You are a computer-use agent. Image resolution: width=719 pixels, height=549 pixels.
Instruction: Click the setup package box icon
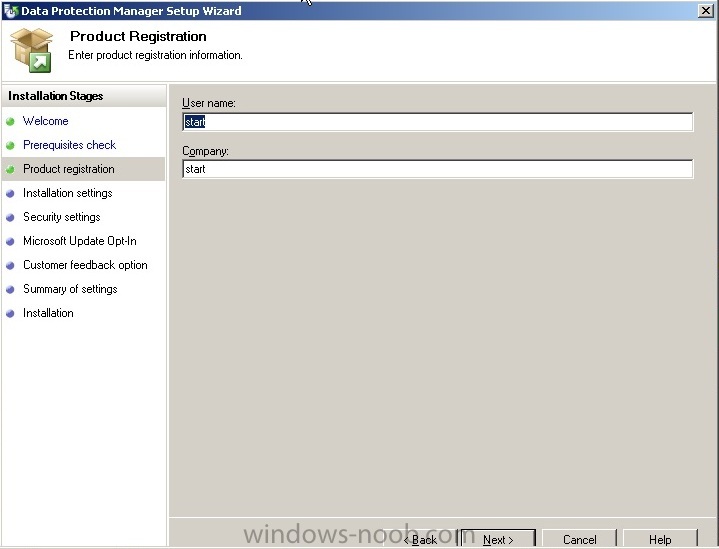click(31, 50)
